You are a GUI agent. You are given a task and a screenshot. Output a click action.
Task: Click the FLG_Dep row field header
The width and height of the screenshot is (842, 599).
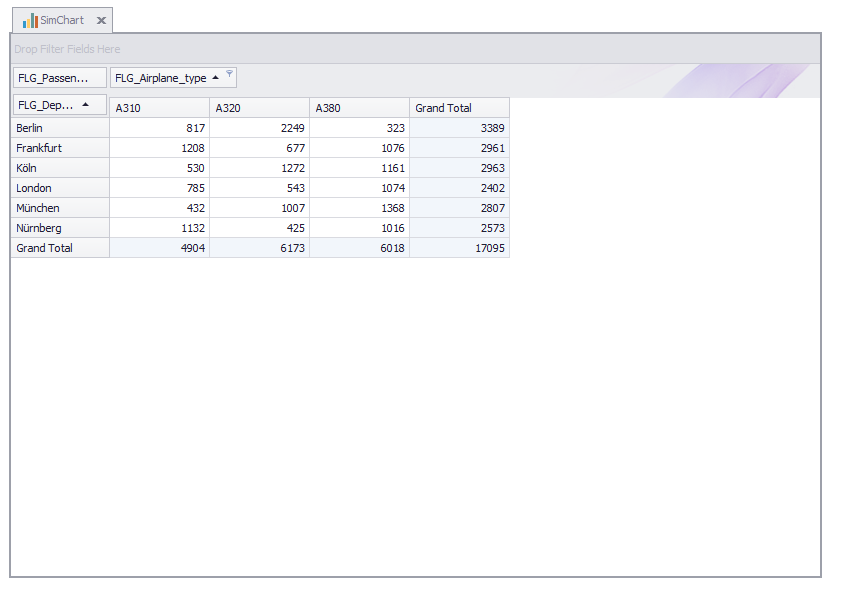click(46, 105)
